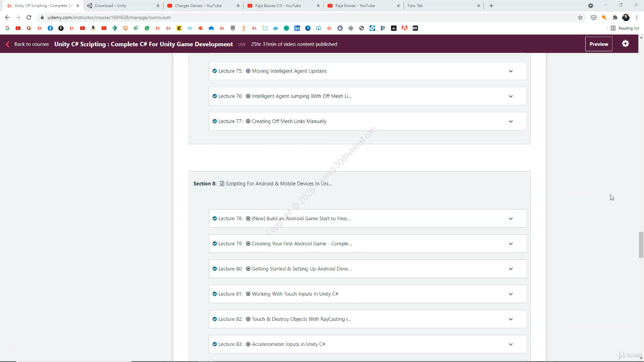The image size is (644, 362).
Task: Open the Facebook bookmark in bookmarks bar
Action: click(50, 28)
